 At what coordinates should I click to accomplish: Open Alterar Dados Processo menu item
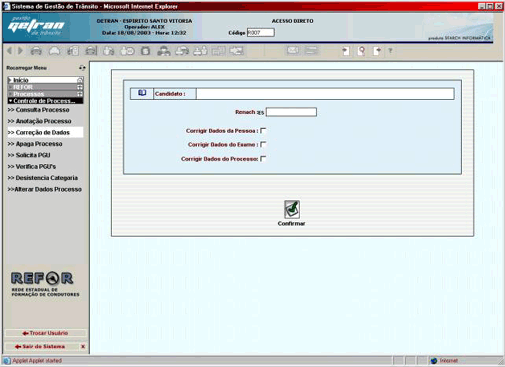[x=45, y=189]
